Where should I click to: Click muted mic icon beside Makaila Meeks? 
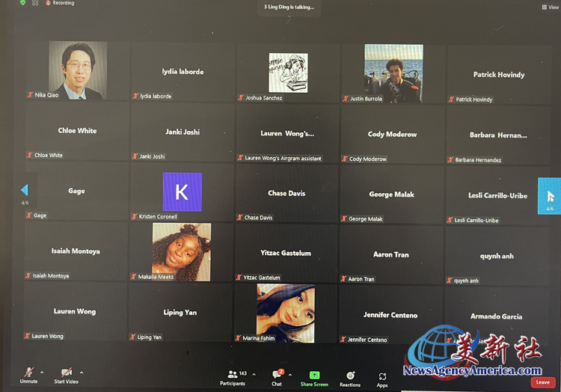(x=133, y=277)
